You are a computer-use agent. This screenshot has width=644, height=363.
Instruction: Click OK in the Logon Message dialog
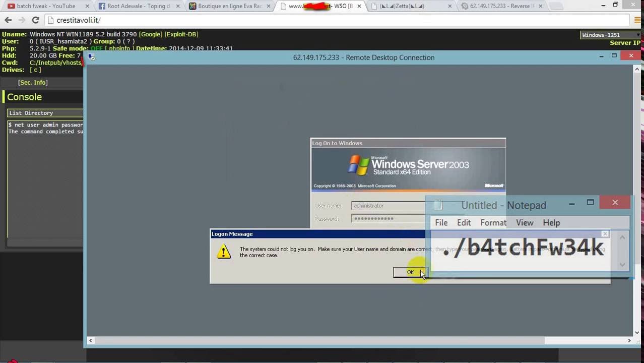pos(410,272)
